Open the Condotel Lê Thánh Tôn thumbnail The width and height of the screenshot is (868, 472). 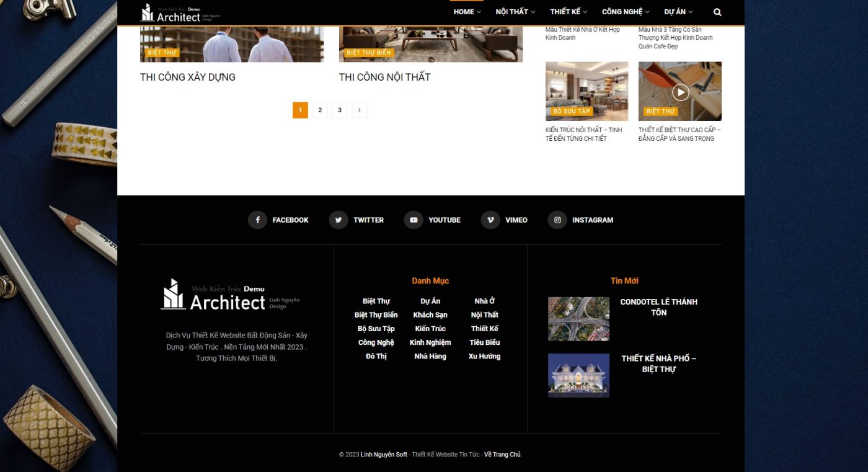pyautogui.click(x=578, y=319)
